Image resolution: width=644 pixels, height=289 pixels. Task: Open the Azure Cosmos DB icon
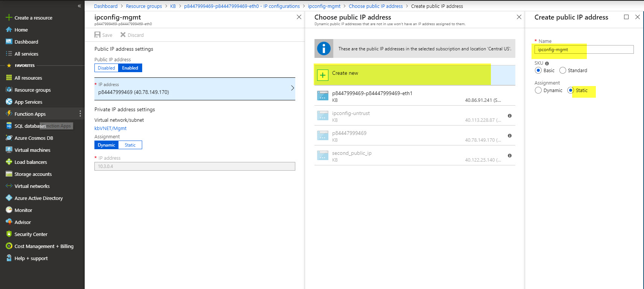(9, 138)
